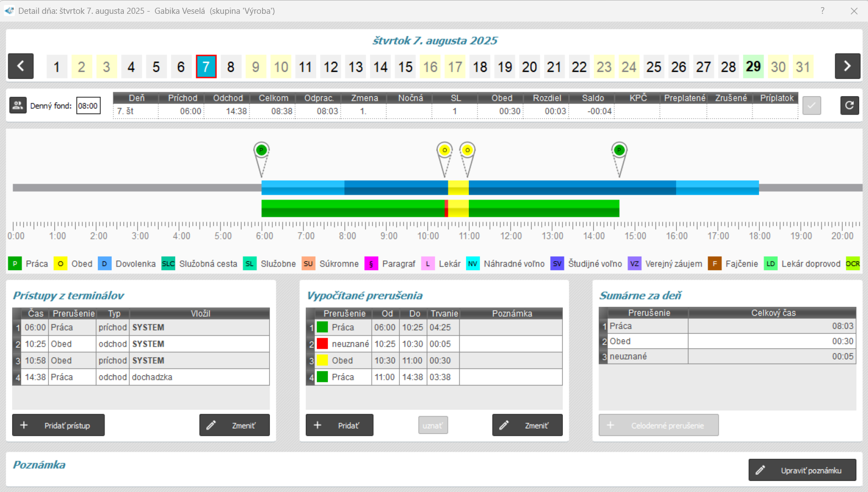This screenshot has width=868, height=492.
Task: Click the grey checkmark confirm icon
Action: pos(812,105)
